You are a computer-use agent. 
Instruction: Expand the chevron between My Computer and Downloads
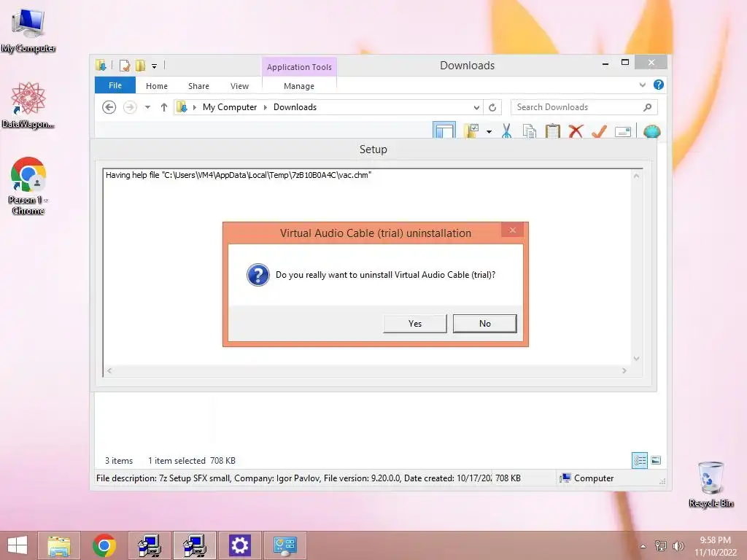266,108
